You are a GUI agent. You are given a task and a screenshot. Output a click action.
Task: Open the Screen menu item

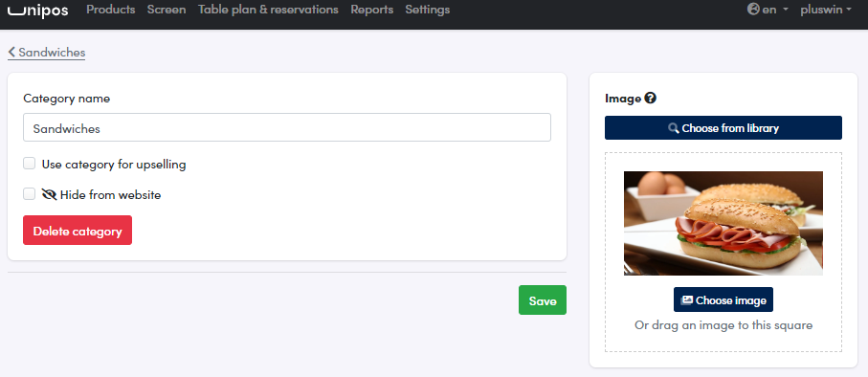point(167,10)
